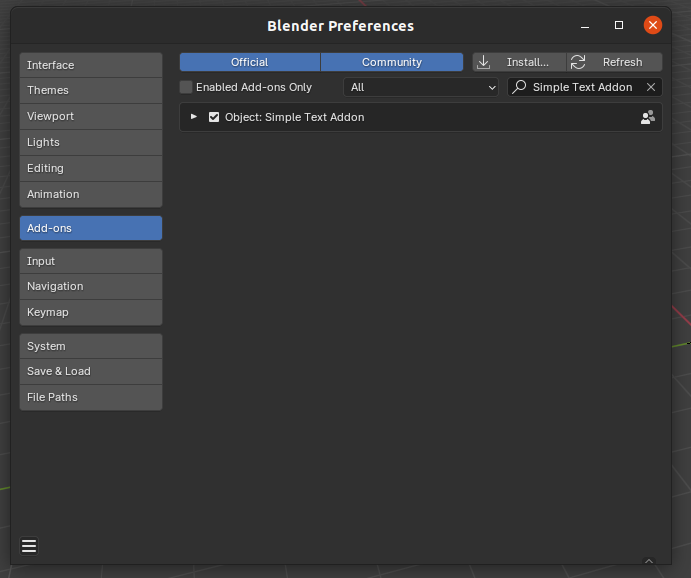Switch to the Interface preferences tab
Viewport: 691px width, 578px height.
pos(91,65)
